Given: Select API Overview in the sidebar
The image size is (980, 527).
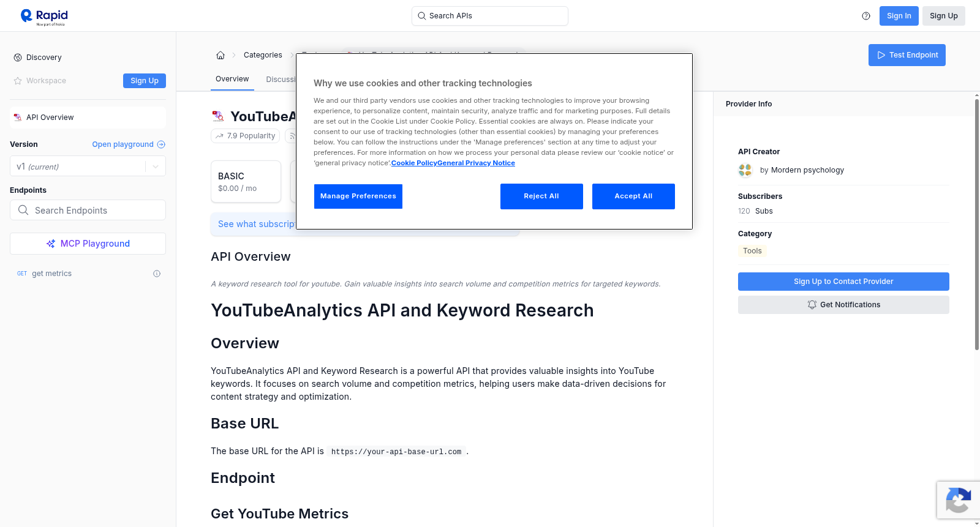Looking at the screenshot, I should [x=88, y=118].
